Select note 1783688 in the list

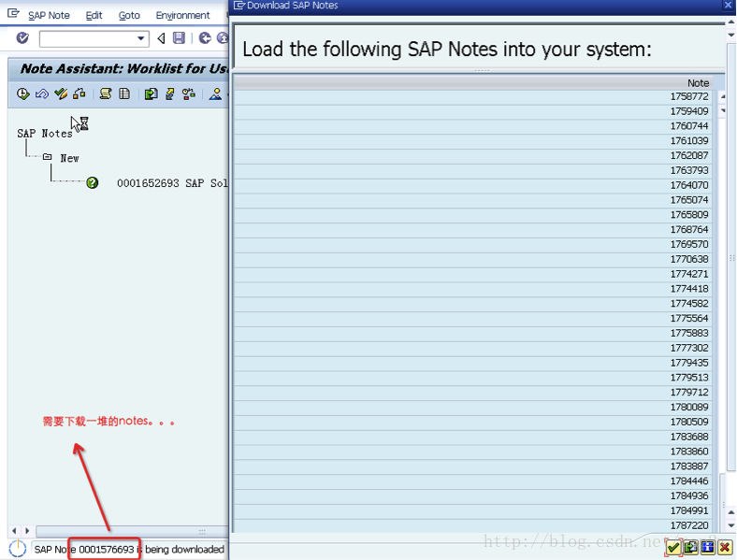pos(473,437)
